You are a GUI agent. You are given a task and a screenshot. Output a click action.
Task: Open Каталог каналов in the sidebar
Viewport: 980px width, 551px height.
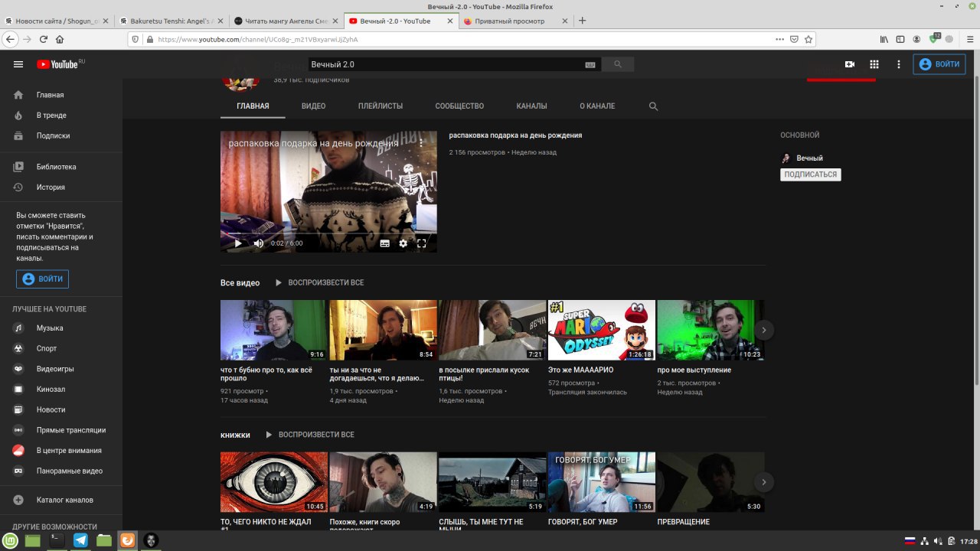[x=61, y=500]
